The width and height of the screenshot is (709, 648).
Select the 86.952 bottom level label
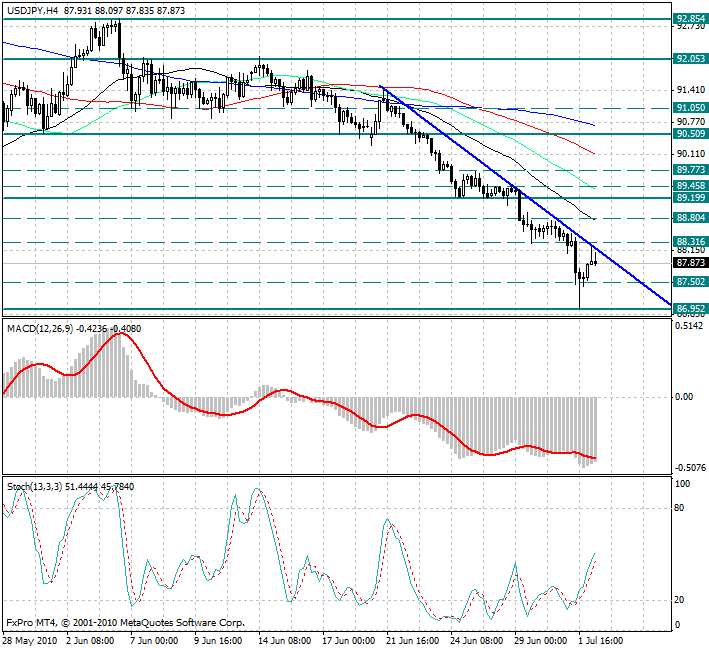[x=691, y=309]
